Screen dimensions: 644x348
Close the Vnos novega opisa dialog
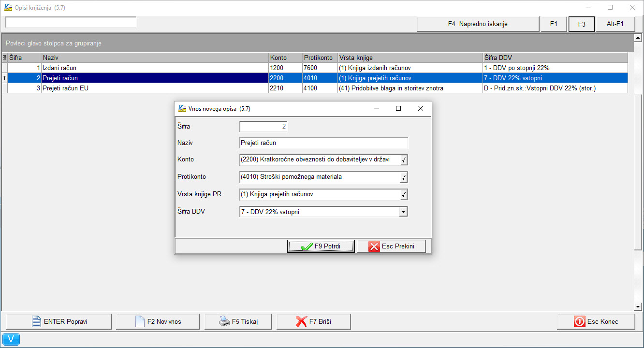coord(420,109)
